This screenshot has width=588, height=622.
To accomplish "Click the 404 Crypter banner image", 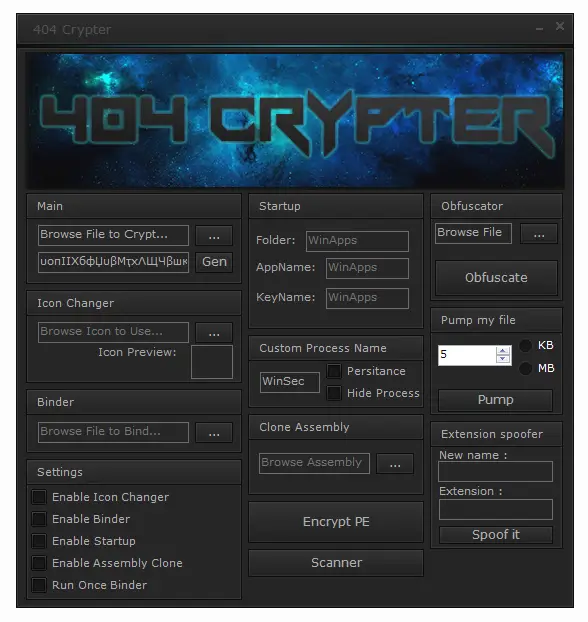I will pyautogui.click(x=295, y=120).
